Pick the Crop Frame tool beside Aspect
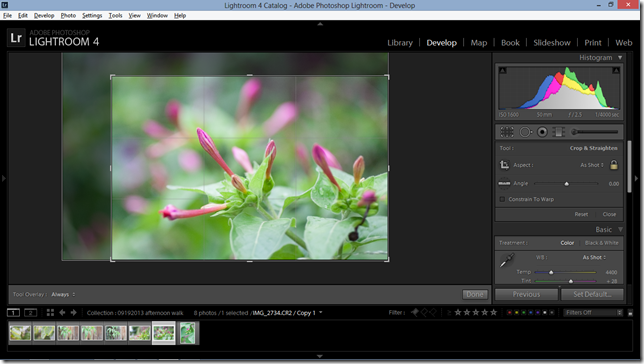Image resolution: width=644 pixels, height=364 pixels. pyautogui.click(x=504, y=165)
